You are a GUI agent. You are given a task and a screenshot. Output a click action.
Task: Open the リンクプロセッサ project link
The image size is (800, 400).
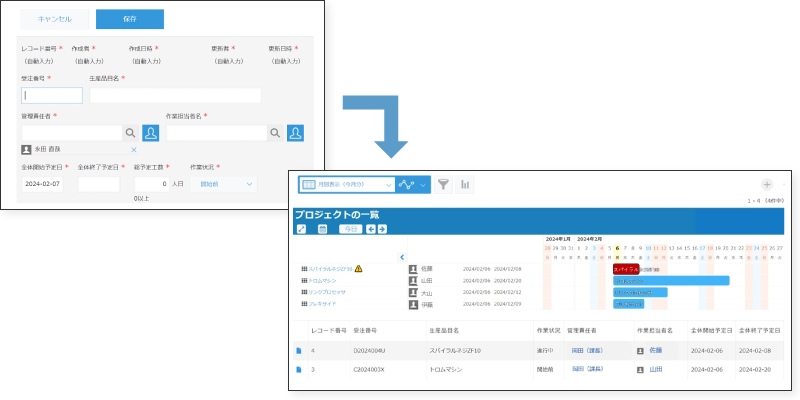[x=327, y=292]
